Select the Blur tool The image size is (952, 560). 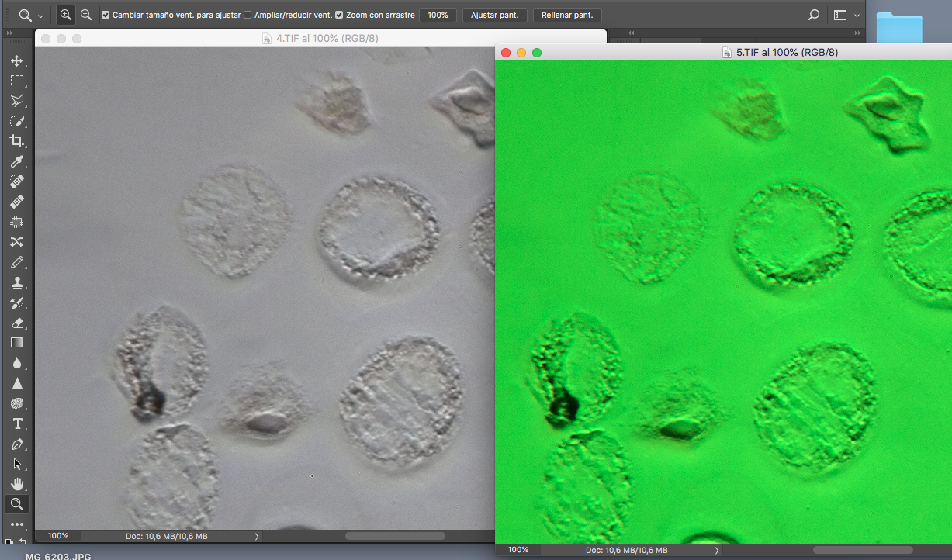pos(17,363)
